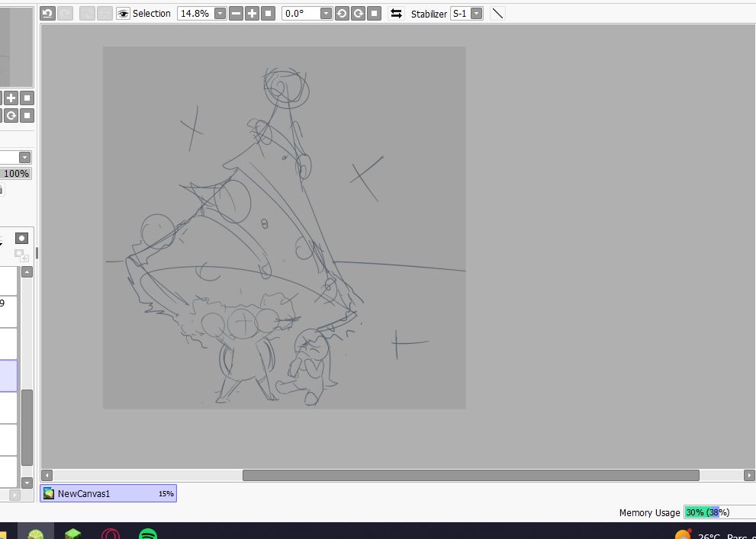
Task: Click the canvas horizontal scrollbar thumb
Action: pos(471,476)
